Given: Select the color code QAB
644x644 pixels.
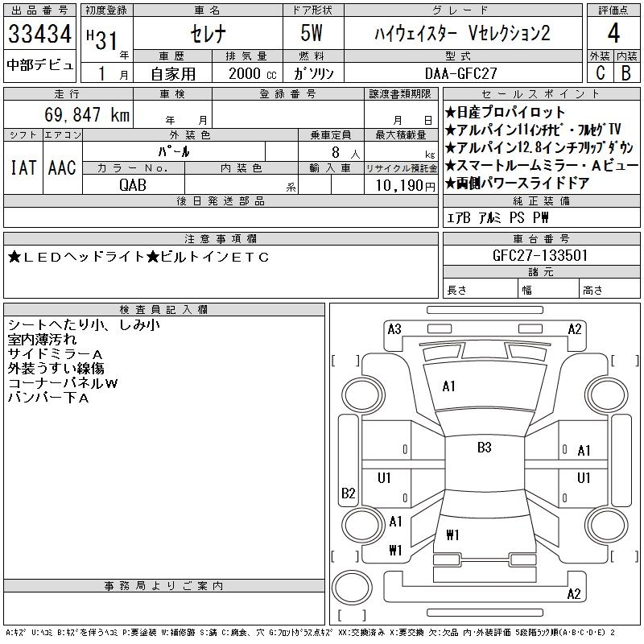Looking at the screenshot, I should pos(133,184).
